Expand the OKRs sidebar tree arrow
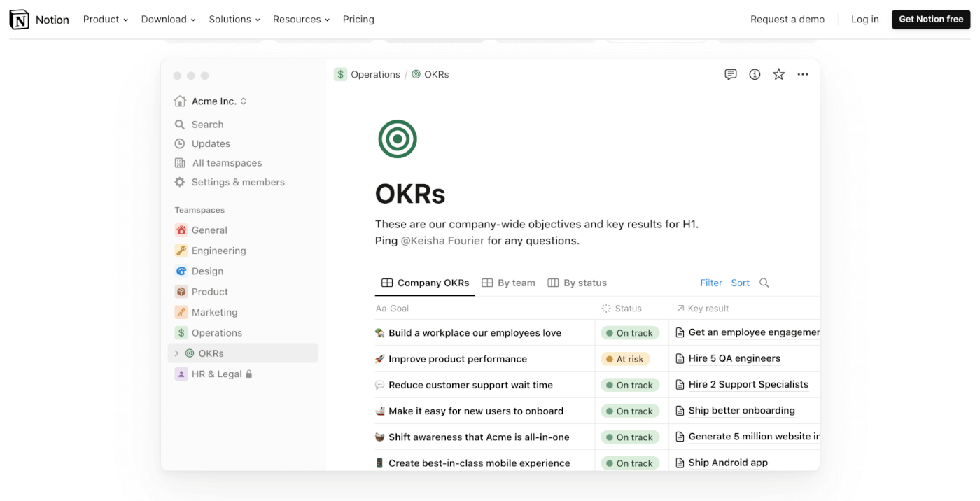 point(176,353)
